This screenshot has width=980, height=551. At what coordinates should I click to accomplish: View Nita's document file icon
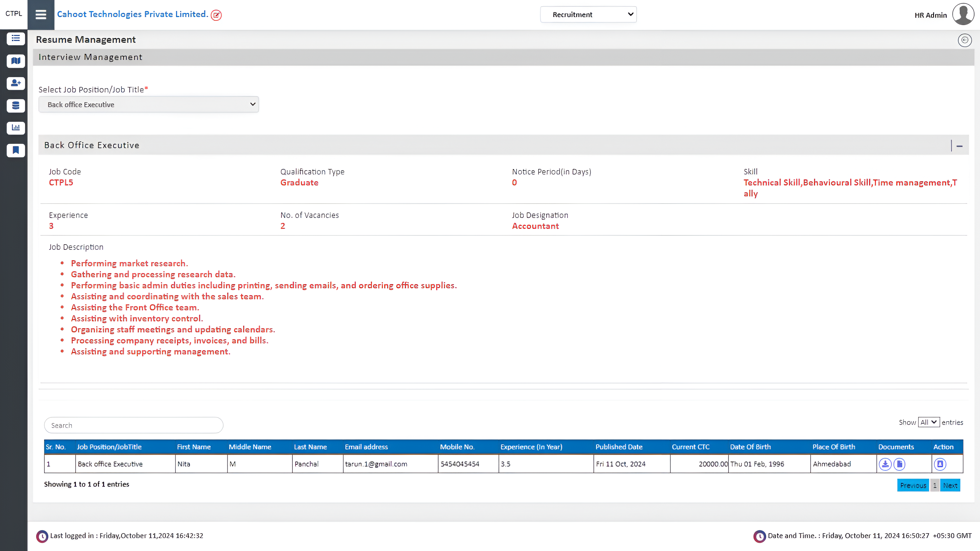click(x=899, y=464)
